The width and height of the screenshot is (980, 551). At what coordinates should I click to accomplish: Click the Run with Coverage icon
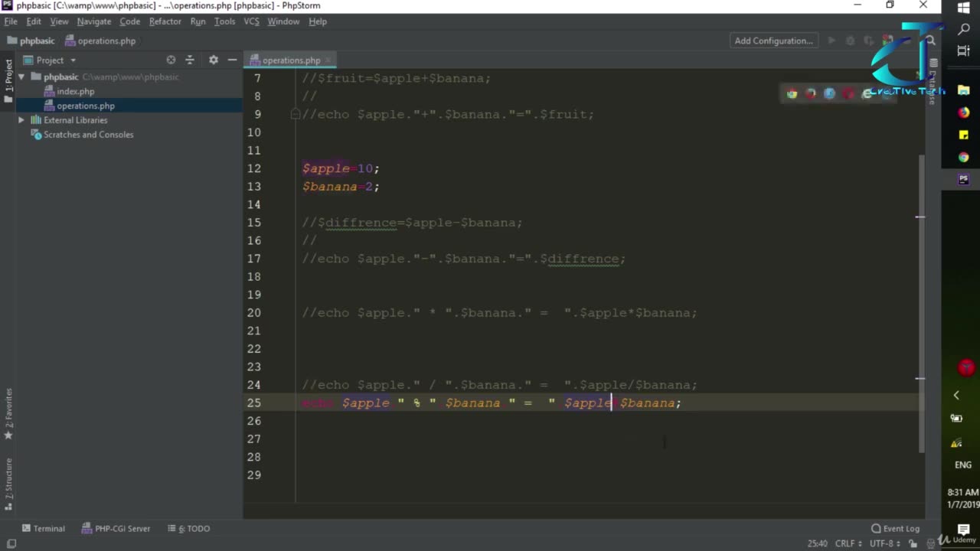tap(868, 41)
